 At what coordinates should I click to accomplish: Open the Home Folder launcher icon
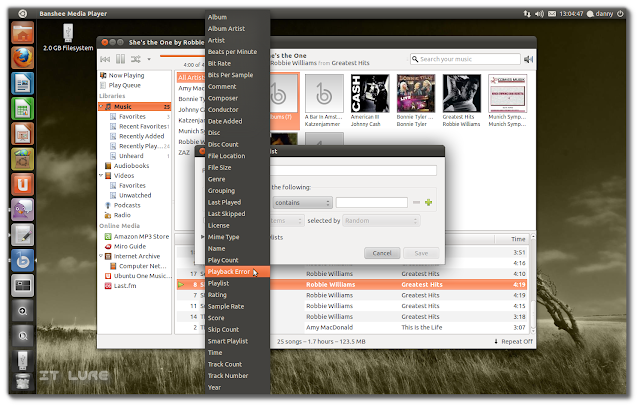pyautogui.click(x=22, y=33)
